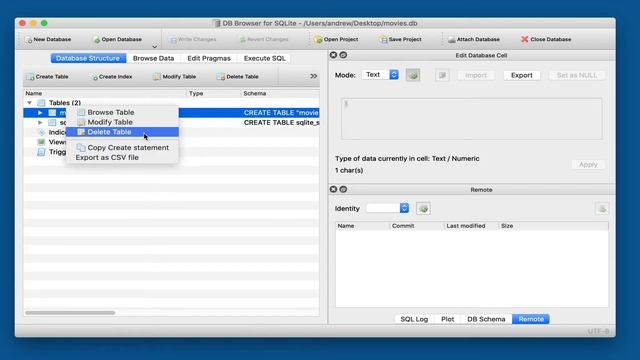Screen dimensions: 640x360
Task: Click the refresh icon next to Identity
Action: [x=423, y=209]
